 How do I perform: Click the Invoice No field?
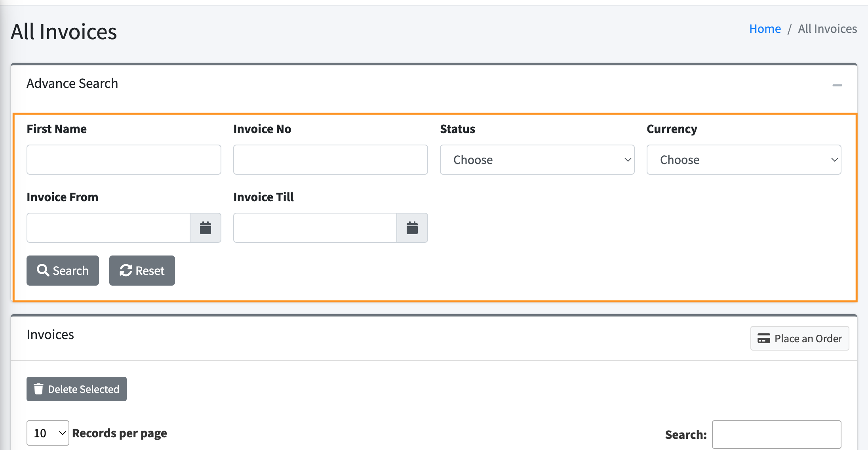330,160
